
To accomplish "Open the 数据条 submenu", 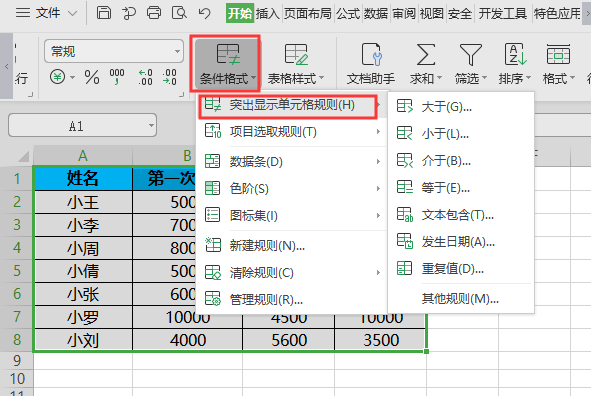I will click(292, 162).
